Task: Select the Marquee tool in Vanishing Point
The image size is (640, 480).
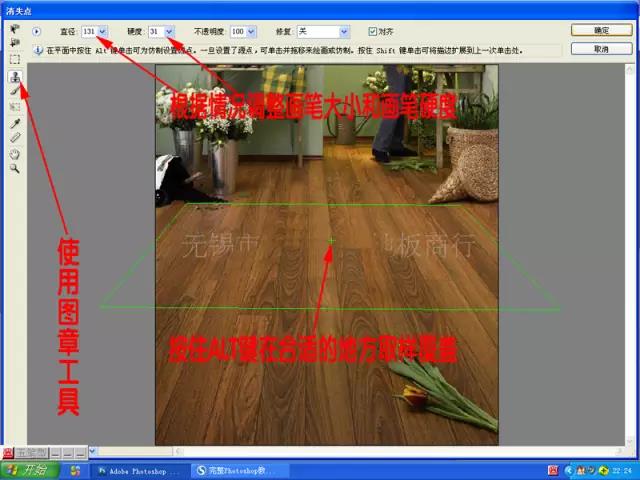Action: (15, 59)
